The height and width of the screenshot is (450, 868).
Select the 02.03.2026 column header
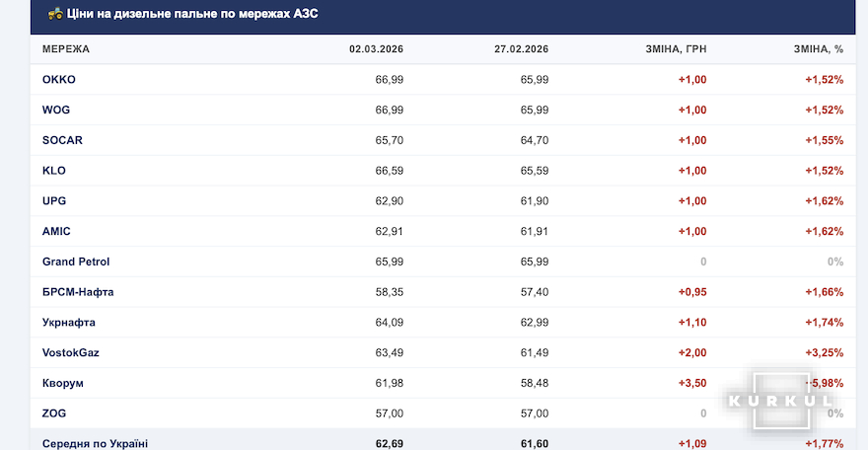376,48
